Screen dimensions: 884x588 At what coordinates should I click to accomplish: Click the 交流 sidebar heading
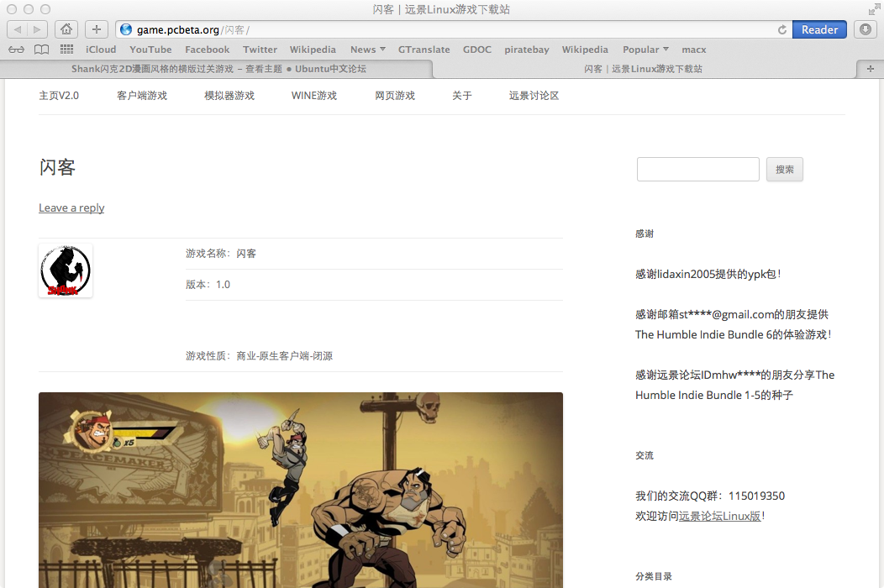[x=645, y=455]
